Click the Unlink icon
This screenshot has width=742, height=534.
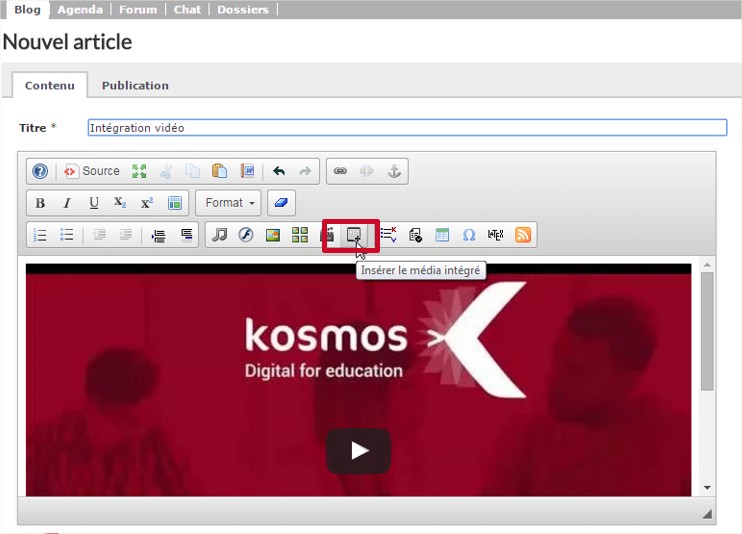tap(367, 171)
